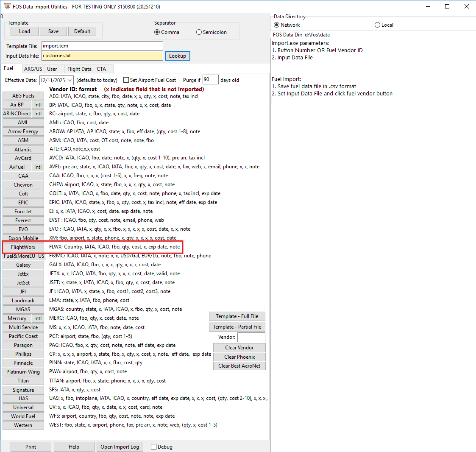Click the Air BP Intl button

coord(38,105)
